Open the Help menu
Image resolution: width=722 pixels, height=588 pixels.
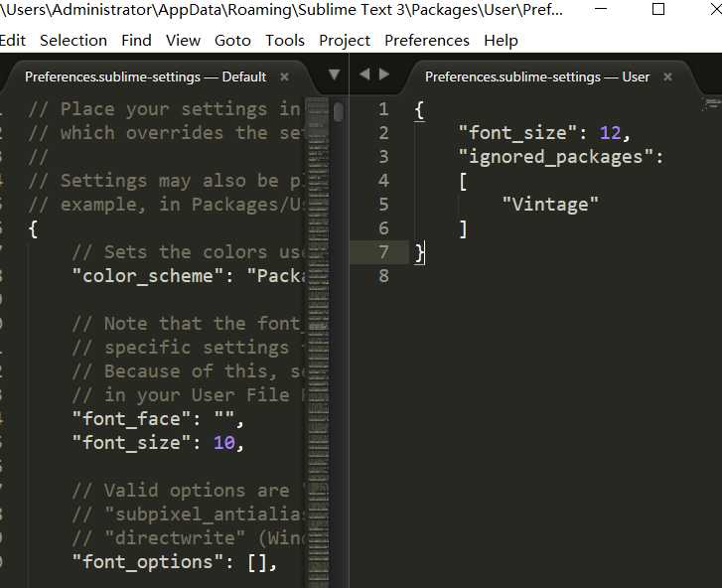coord(501,41)
